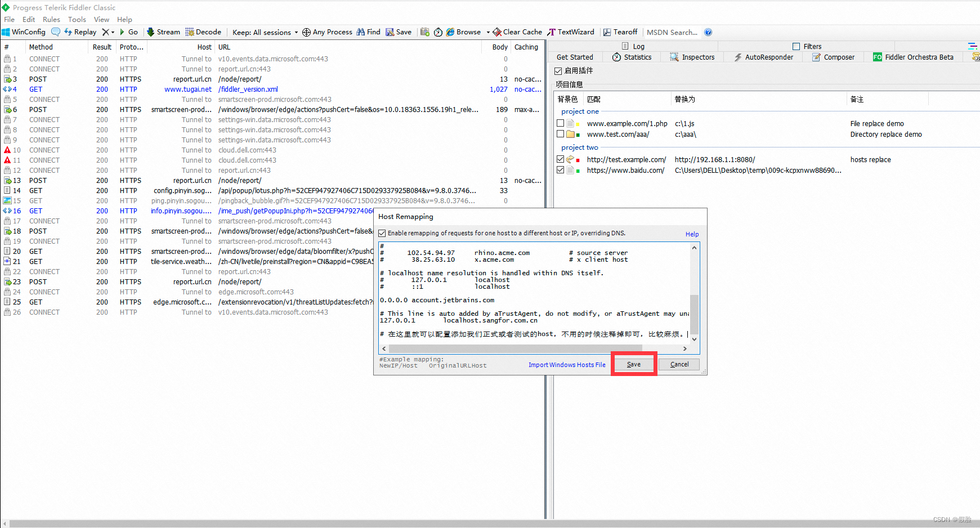Click the timer stopwatch icon
The image size is (980, 528).
[x=438, y=32]
